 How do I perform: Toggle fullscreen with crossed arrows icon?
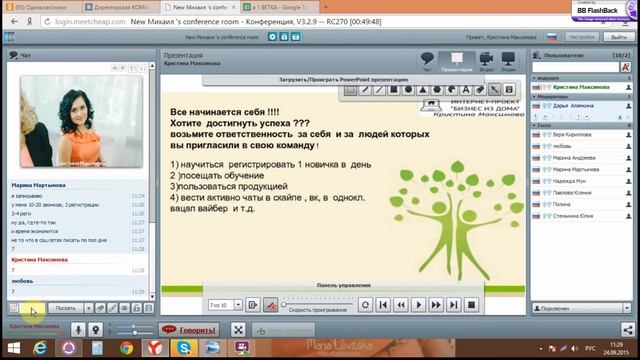click(x=238, y=329)
